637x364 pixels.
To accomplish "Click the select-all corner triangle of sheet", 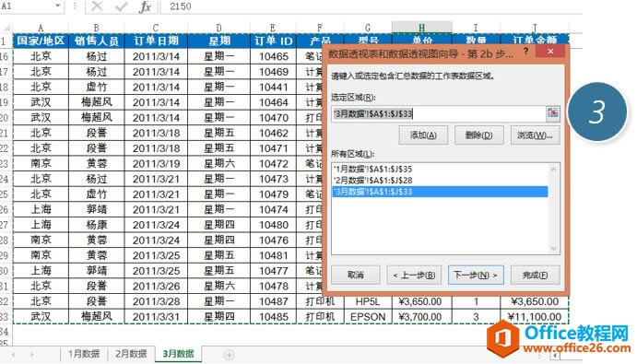I will pos(6,28).
